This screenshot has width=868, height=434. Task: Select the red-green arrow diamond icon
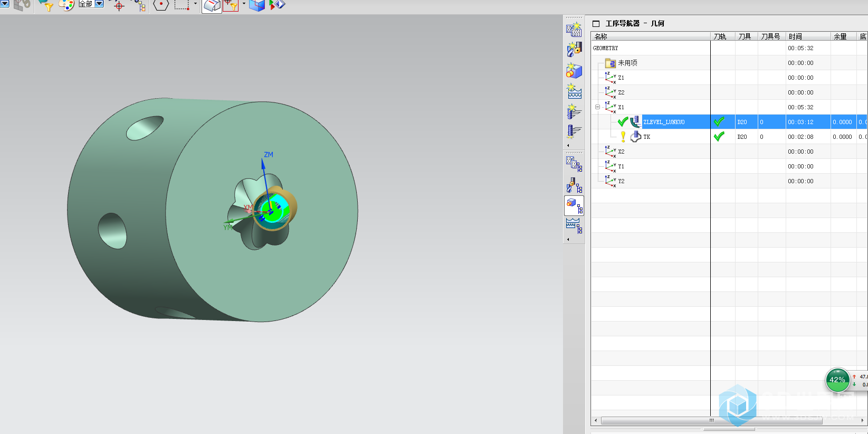(277, 5)
